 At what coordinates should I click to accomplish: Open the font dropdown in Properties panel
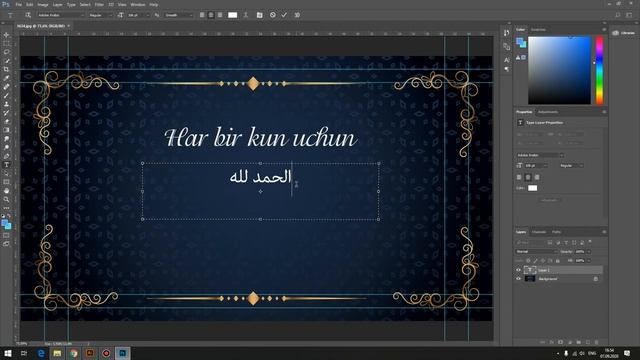tap(540, 156)
